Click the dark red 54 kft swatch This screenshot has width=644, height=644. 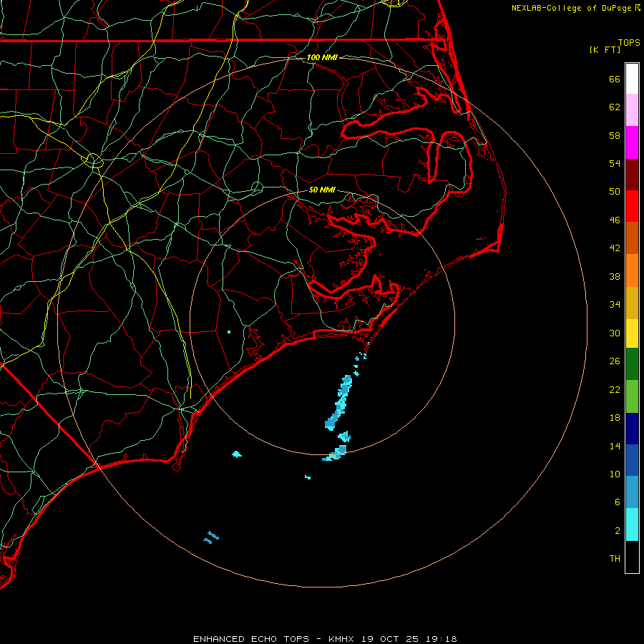[632, 175]
